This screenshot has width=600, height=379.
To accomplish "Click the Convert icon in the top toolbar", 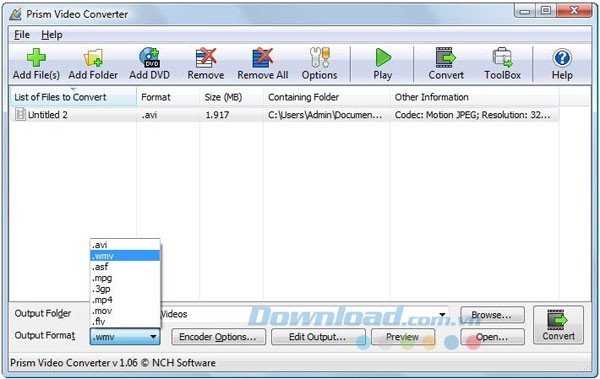I will pyautogui.click(x=446, y=57).
